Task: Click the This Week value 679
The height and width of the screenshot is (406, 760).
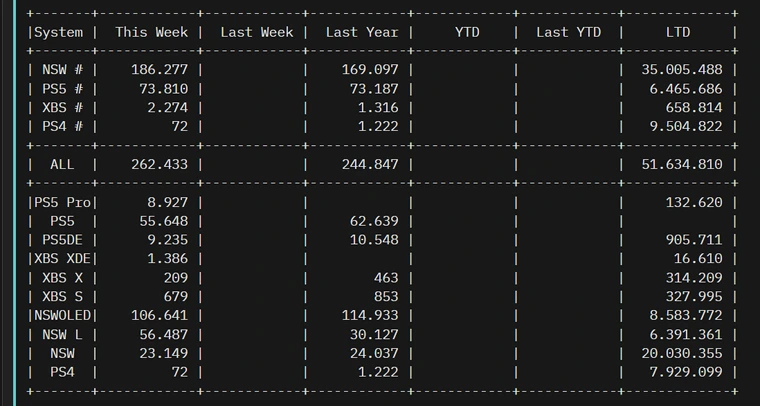Action: click(x=176, y=297)
